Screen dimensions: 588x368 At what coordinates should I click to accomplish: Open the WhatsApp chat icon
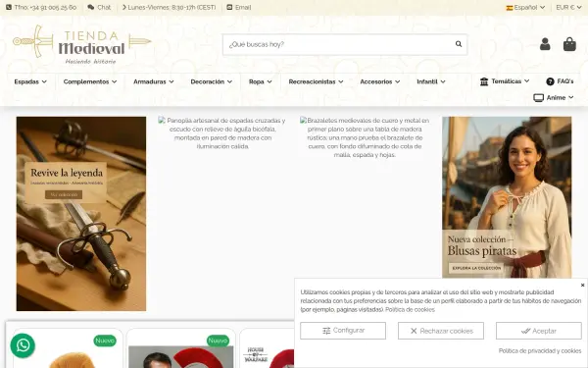pos(23,345)
